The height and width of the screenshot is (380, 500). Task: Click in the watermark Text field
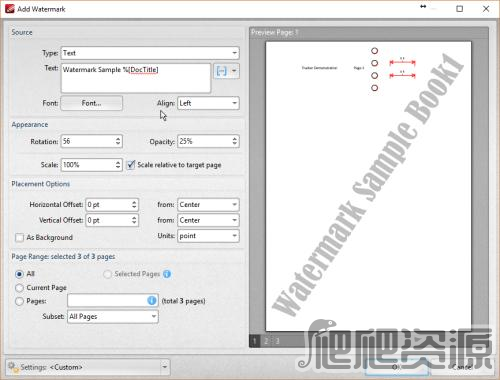(136, 78)
